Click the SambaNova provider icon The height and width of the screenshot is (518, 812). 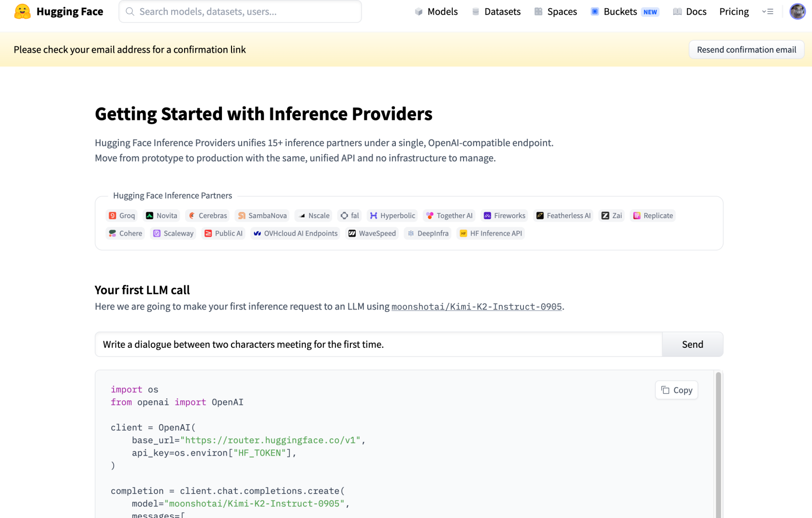click(x=242, y=216)
